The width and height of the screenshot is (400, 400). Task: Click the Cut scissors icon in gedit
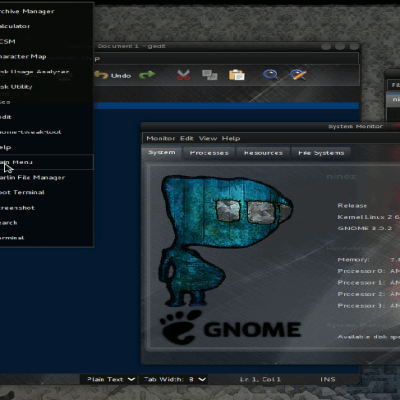(183, 75)
